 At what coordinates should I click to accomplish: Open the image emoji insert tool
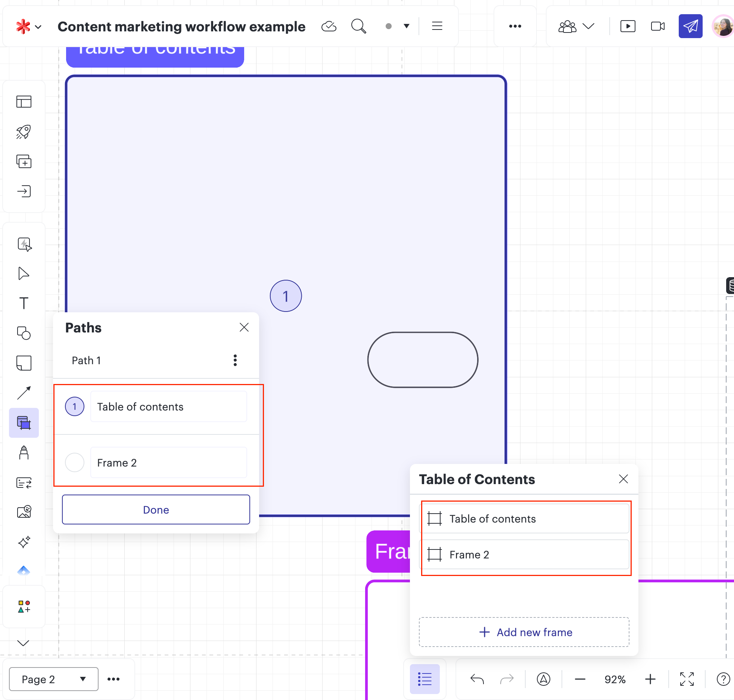pyautogui.click(x=24, y=512)
